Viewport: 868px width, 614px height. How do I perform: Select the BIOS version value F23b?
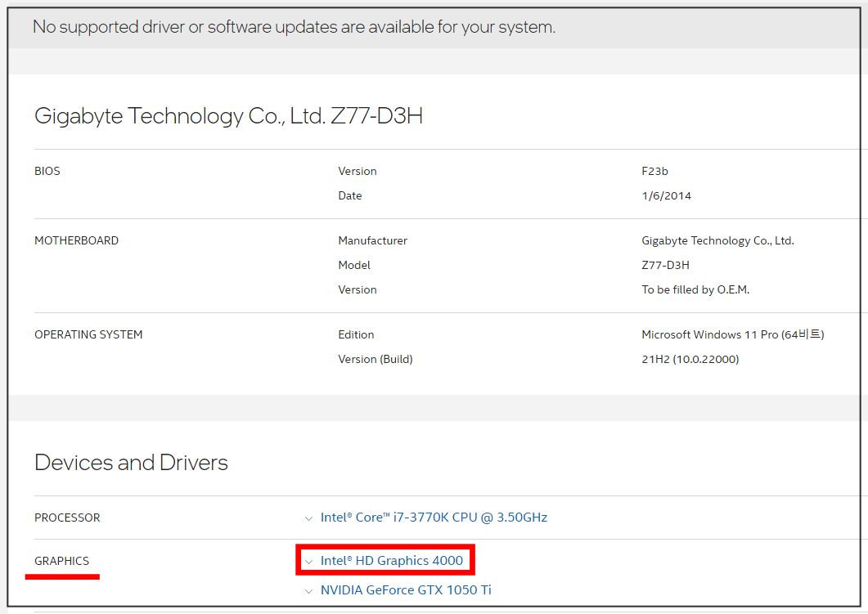(x=654, y=171)
